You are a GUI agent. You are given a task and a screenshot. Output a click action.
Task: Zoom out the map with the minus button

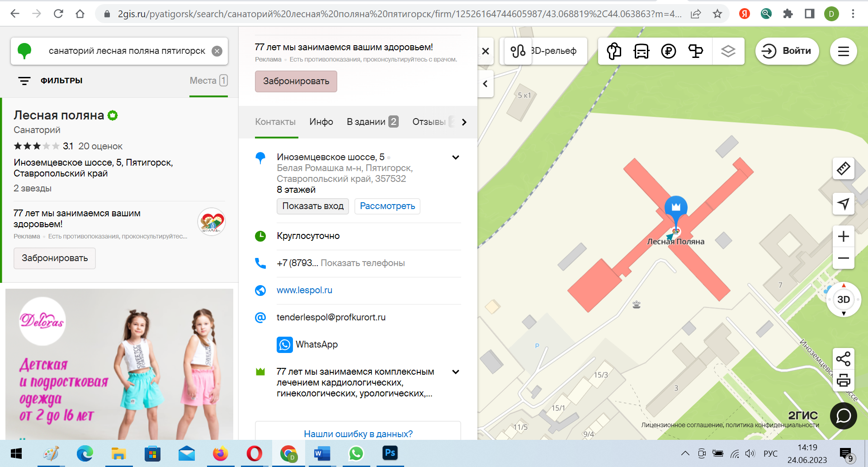coord(844,258)
